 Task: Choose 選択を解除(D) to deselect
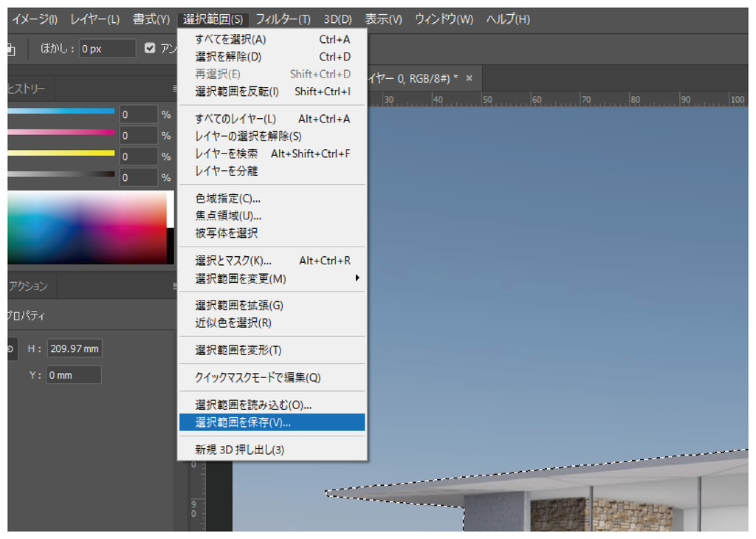pos(272,57)
